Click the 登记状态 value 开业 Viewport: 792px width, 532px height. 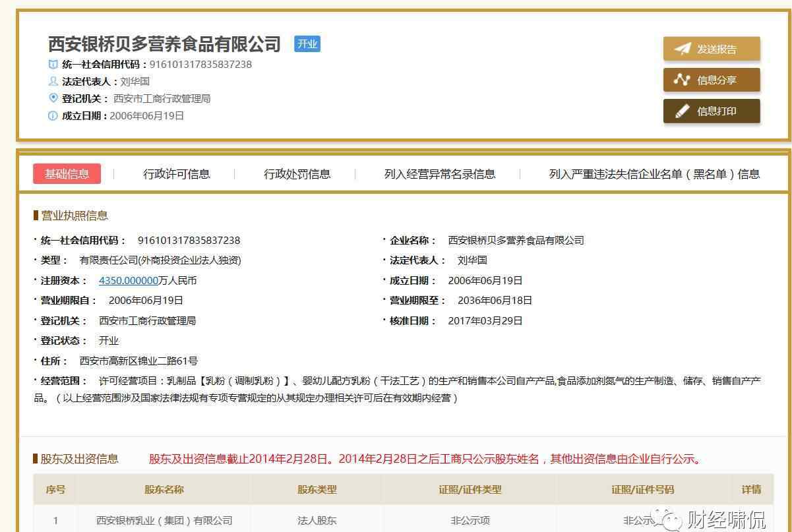tap(109, 341)
